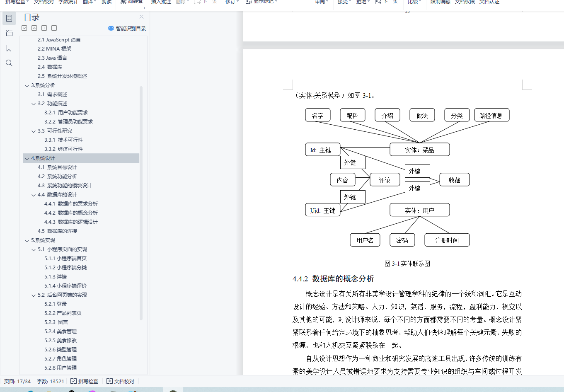Screen dimensions: 564x392
Task: Click 拼写检查 in the status bar
Action: [85, 381]
